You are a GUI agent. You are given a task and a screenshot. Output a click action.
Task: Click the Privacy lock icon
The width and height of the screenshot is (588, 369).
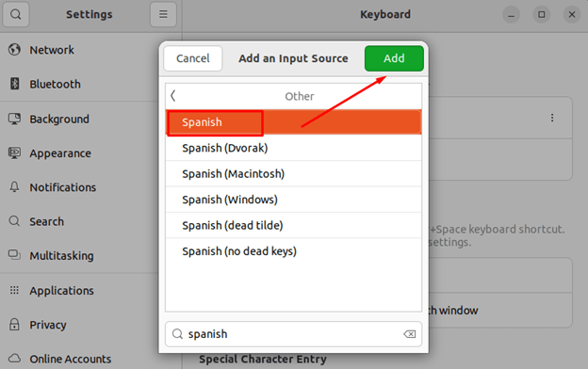pos(14,324)
